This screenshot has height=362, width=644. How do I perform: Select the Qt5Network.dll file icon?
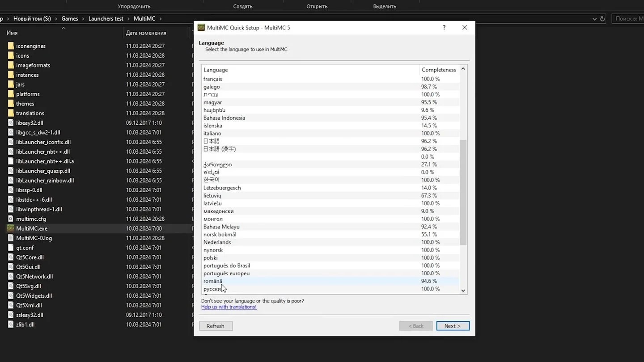[x=11, y=277]
